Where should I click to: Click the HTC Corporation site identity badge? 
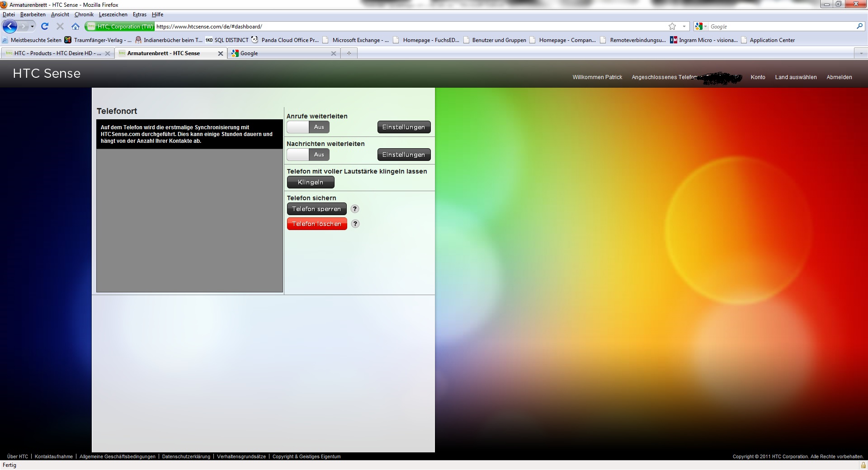pyautogui.click(x=120, y=27)
